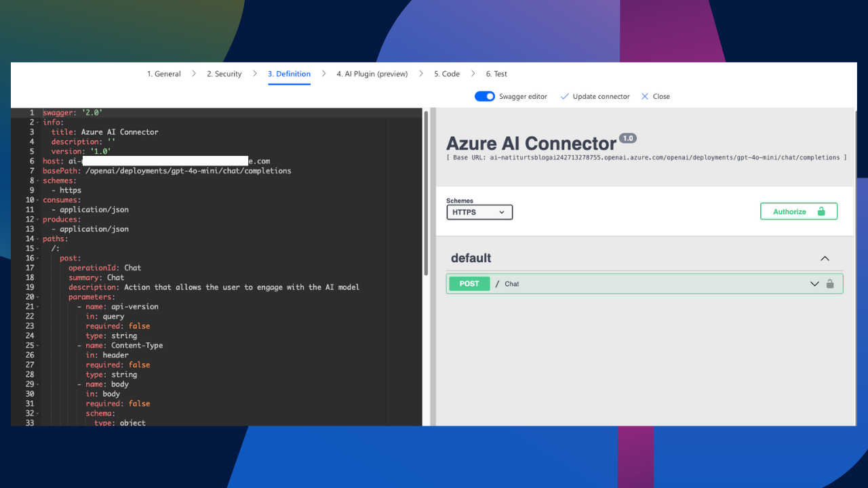Switch to the 5. Code step
The height and width of the screenshot is (488, 868).
point(447,74)
